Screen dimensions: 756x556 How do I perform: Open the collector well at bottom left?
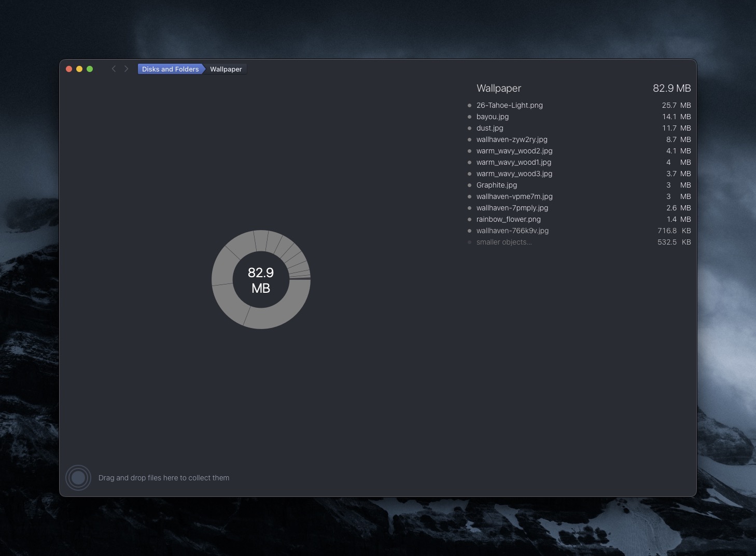point(78,477)
